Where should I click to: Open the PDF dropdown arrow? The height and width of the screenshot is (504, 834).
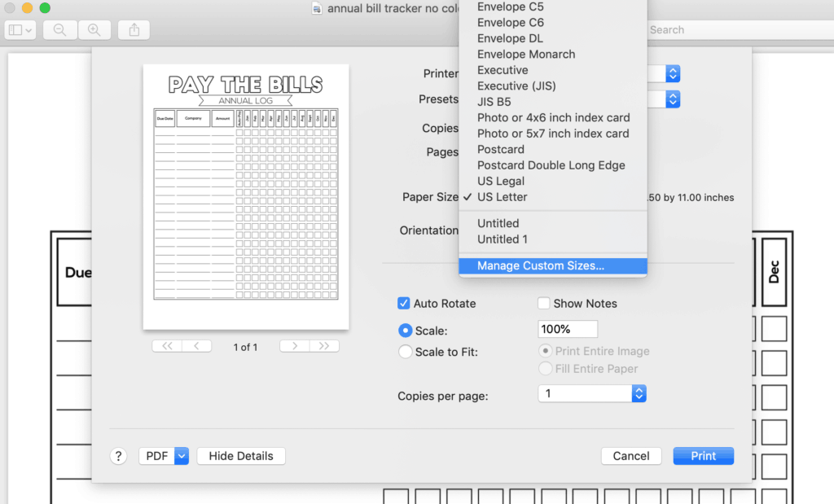pyautogui.click(x=182, y=456)
